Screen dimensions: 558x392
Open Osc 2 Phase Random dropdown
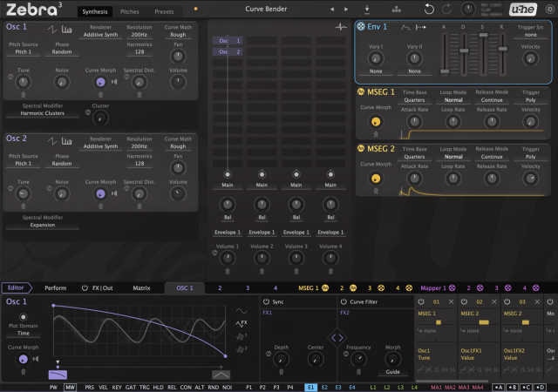[x=62, y=164]
